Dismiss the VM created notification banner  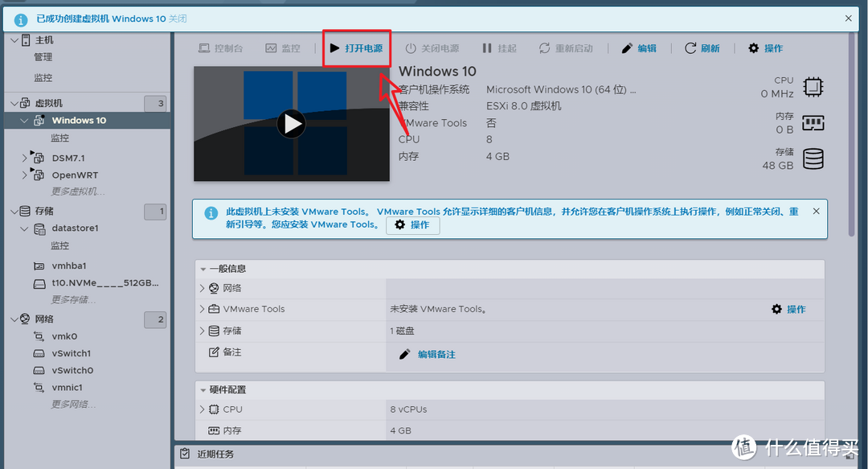coord(848,19)
